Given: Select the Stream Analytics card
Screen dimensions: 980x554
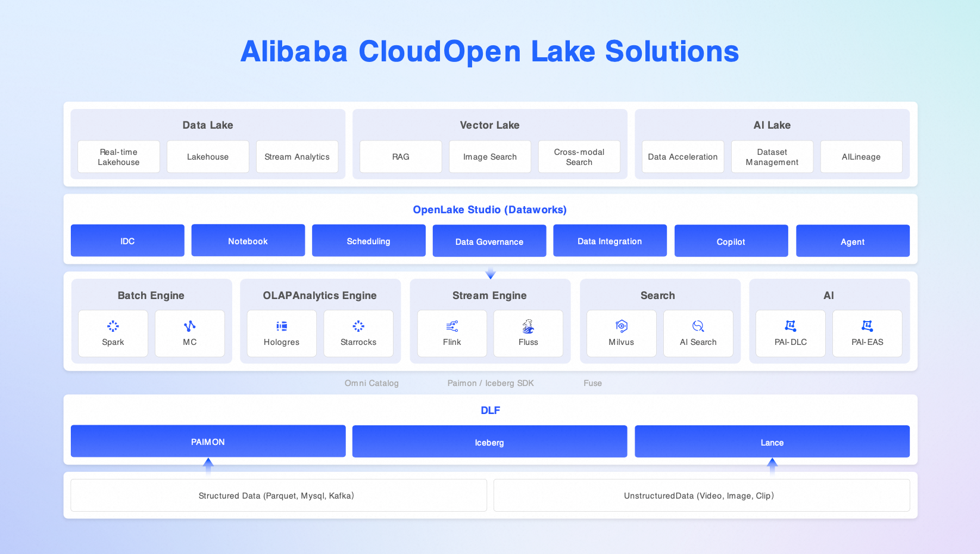Looking at the screenshot, I should [x=297, y=157].
